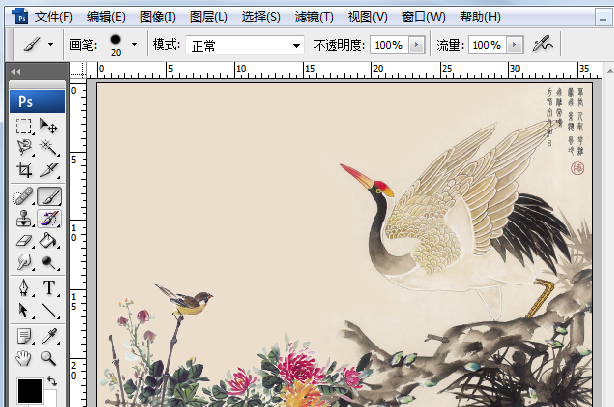Select the Pen tool
The width and height of the screenshot is (614, 407).
point(24,288)
